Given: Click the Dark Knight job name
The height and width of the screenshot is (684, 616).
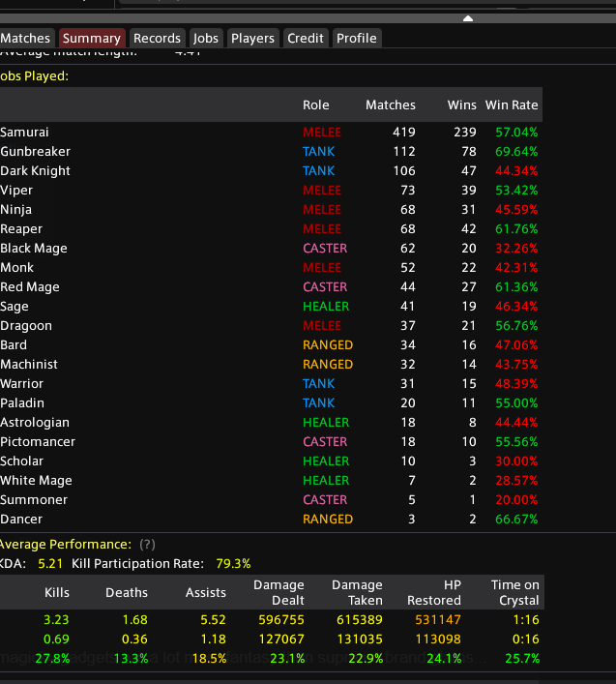Looking at the screenshot, I should point(36,171).
